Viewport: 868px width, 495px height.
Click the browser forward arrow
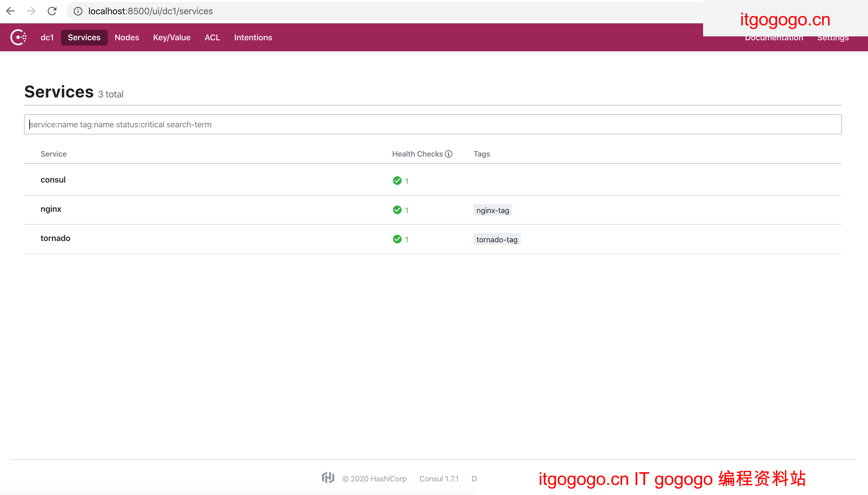(31, 11)
